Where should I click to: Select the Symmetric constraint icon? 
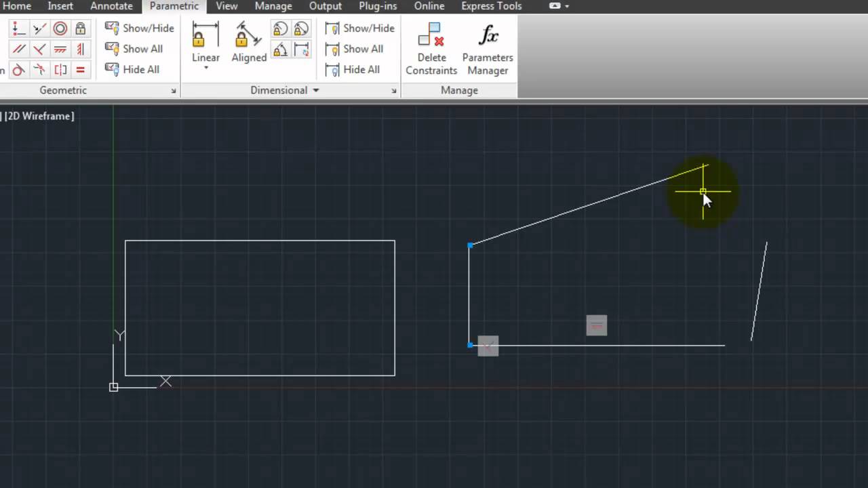click(x=60, y=69)
